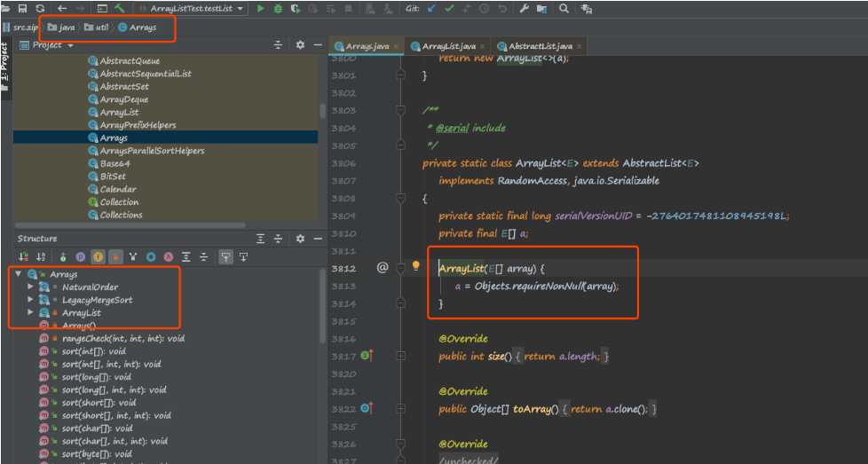Image resolution: width=868 pixels, height=464 pixels.
Task: Open the Project Structure icon
Action: pos(542,8)
